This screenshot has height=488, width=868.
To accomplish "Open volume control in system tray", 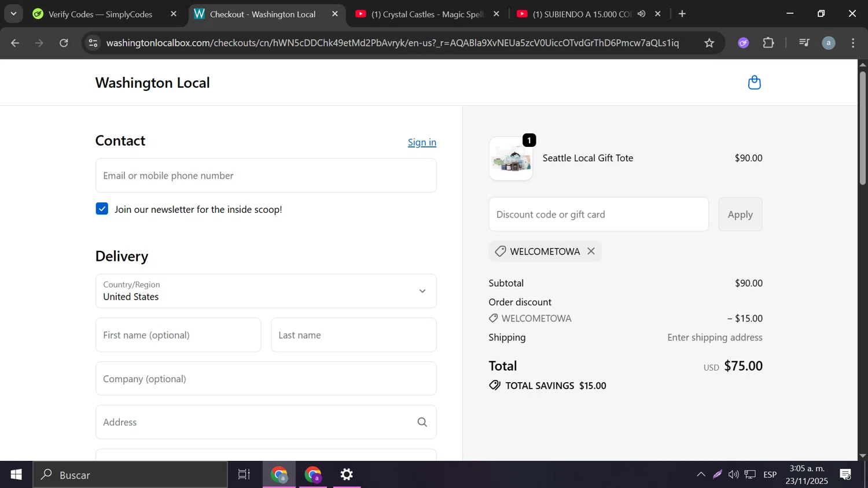I will [734, 475].
